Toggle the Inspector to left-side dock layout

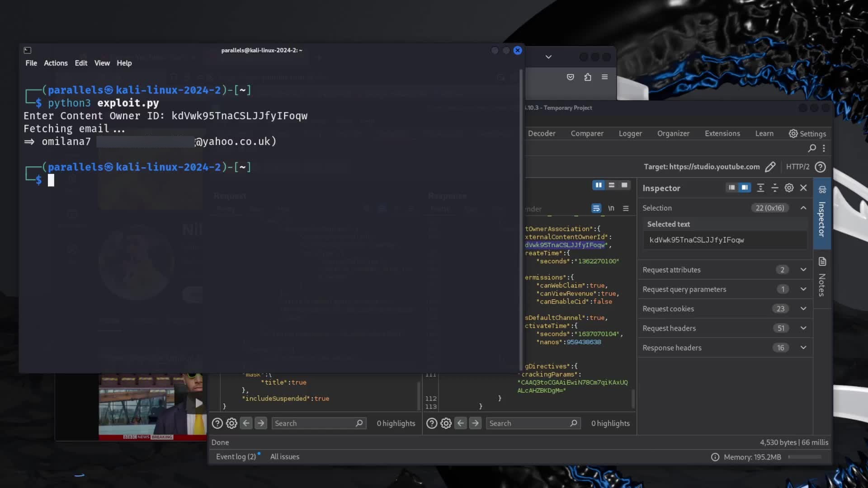[732, 188]
